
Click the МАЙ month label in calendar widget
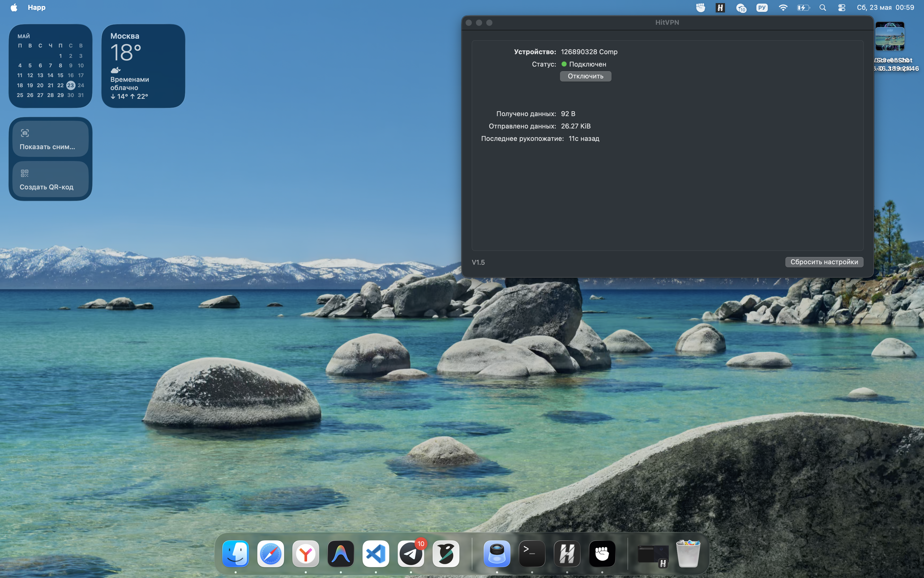coord(24,36)
